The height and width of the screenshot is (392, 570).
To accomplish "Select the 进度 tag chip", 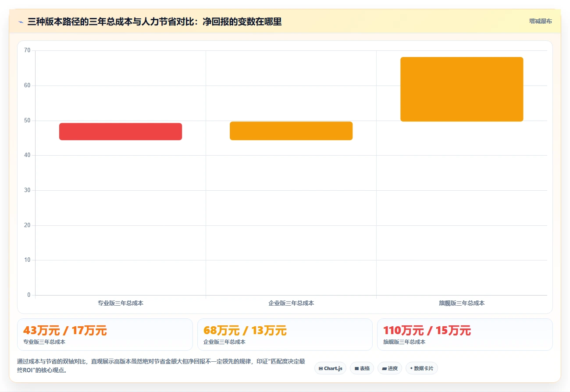I will [x=390, y=368].
